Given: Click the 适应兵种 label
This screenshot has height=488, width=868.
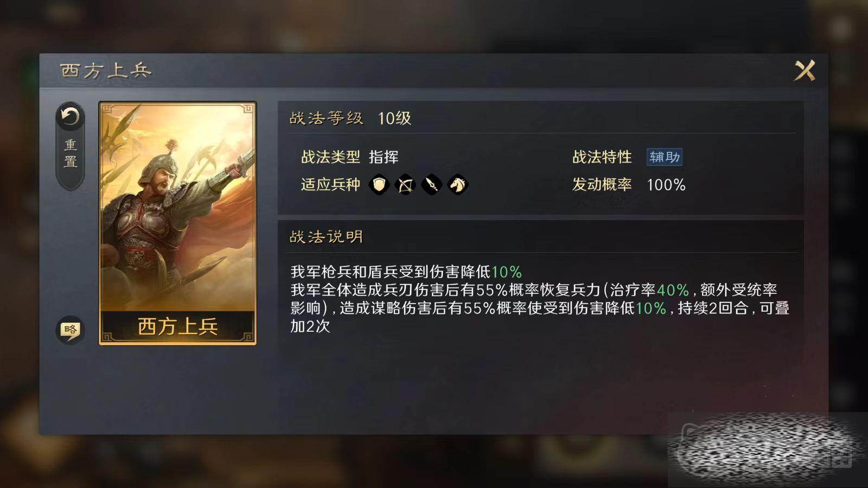Looking at the screenshot, I should pos(330,185).
